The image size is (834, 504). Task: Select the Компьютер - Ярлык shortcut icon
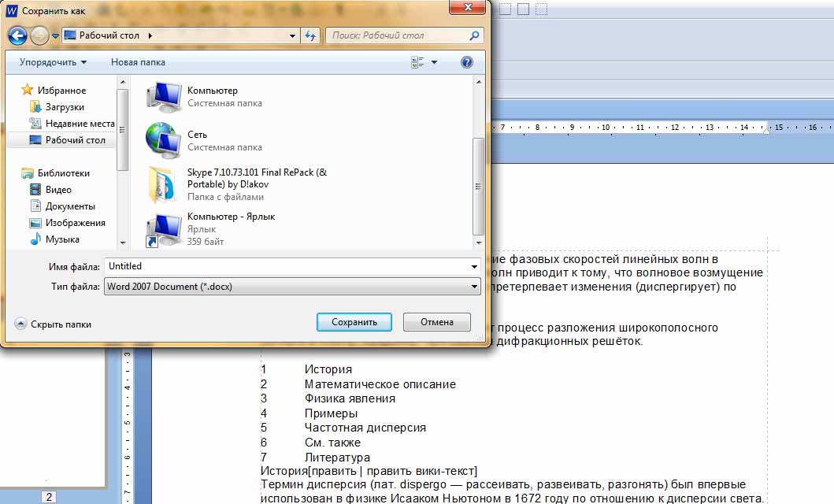(163, 230)
